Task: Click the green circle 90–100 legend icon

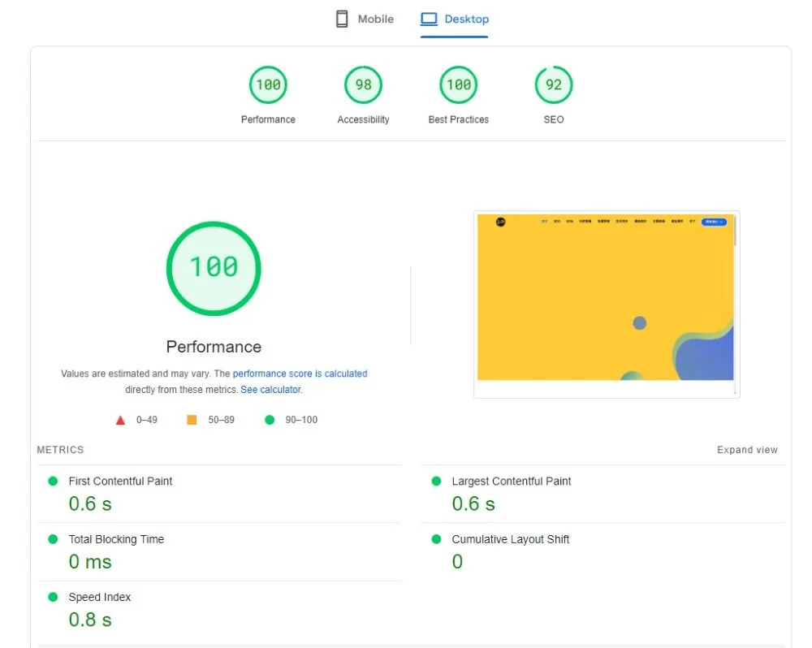Action: [x=270, y=420]
